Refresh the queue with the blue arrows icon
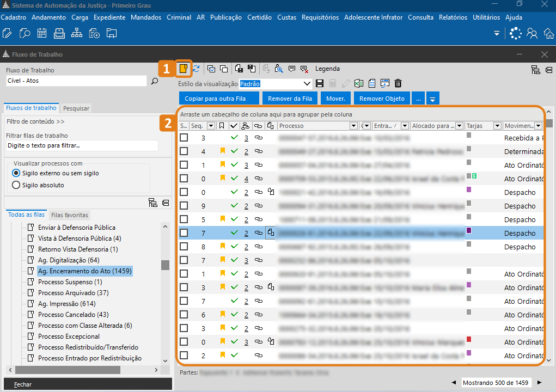Image resolution: width=556 pixels, height=392 pixels. (x=196, y=69)
